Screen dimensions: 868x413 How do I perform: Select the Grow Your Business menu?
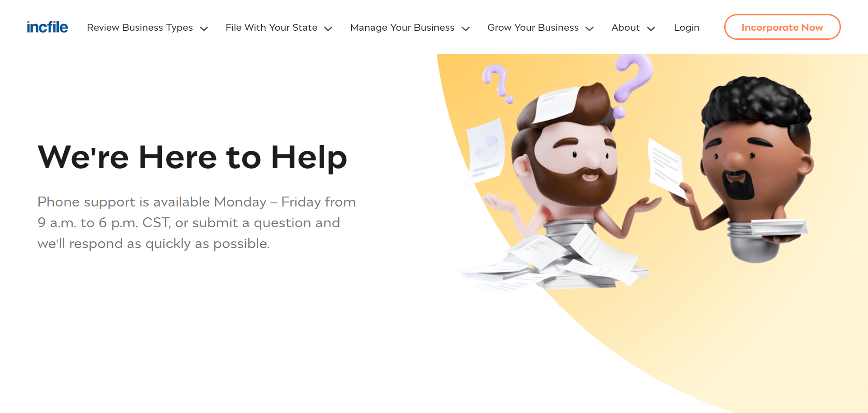click(533, 28)
